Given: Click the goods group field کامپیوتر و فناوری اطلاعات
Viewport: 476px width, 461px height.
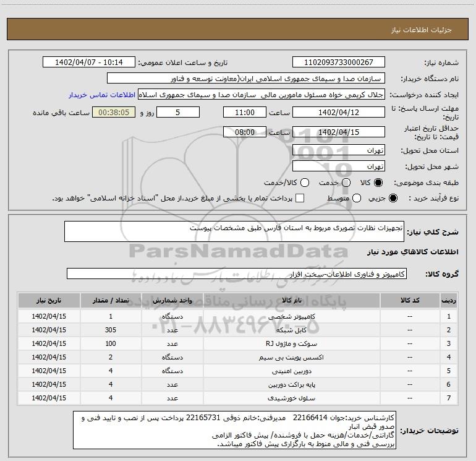Looking at the screenshot, I should [x=237, y=274].
